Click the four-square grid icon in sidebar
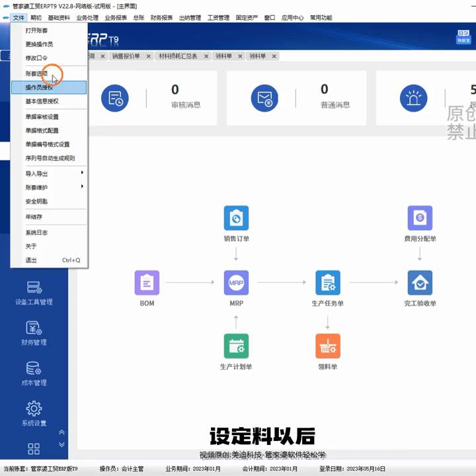The image size is (476, 476). [34, 449]
